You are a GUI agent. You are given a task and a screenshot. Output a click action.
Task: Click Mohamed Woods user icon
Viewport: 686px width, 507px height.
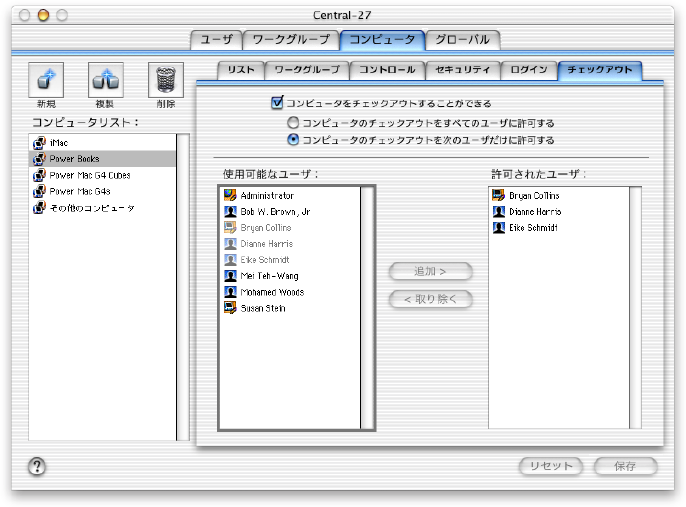click(230, 292)
